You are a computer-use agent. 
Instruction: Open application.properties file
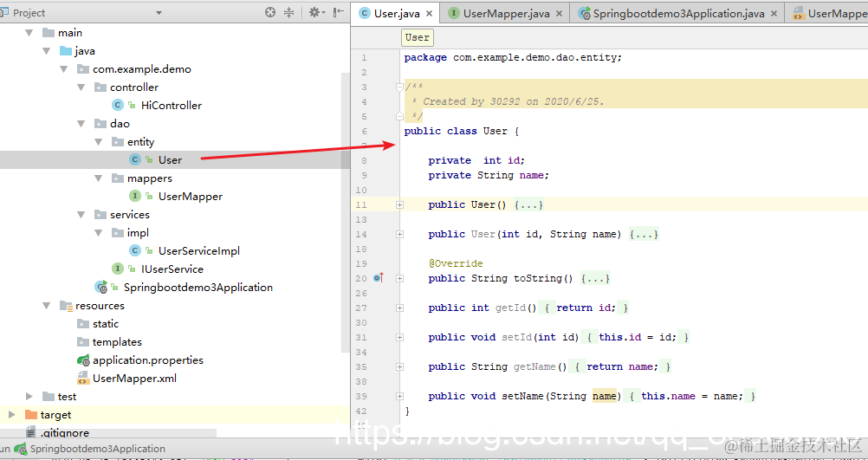click(148, 360)
